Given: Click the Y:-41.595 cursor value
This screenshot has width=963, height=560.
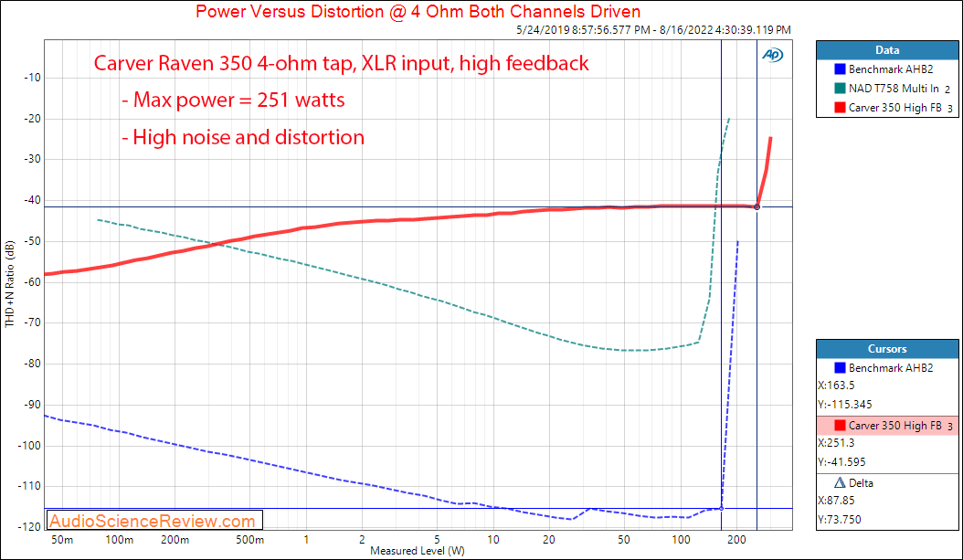Looking at the screenshot, I should coord(842,461).
